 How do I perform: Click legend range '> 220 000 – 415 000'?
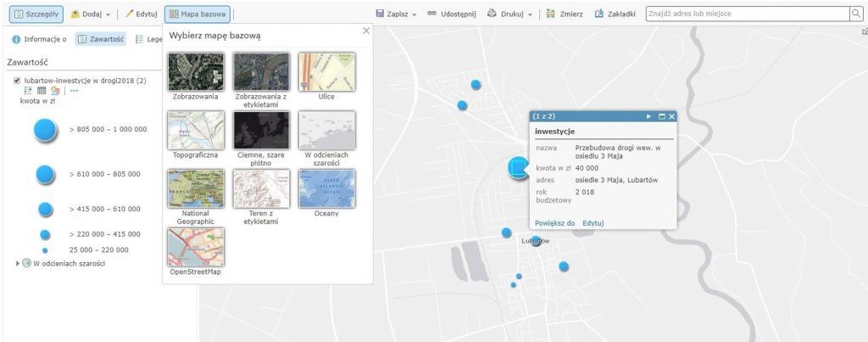pos(104,234)
